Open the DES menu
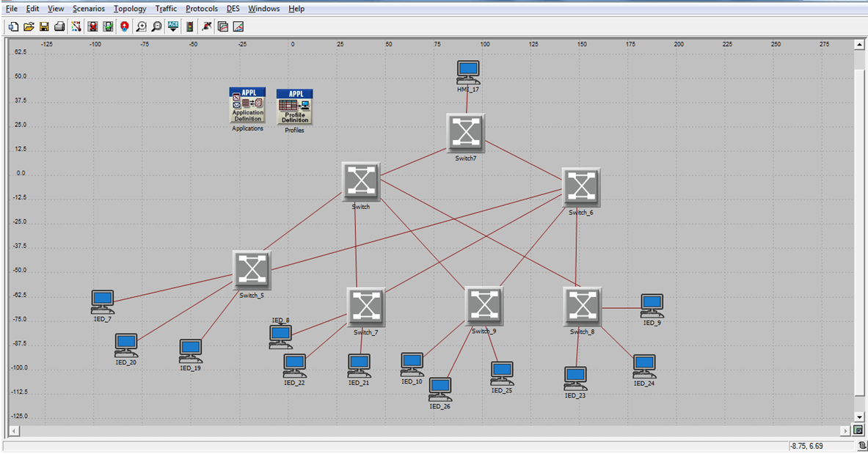This screenshot has height=454, width=868. [x=233, y=8]
